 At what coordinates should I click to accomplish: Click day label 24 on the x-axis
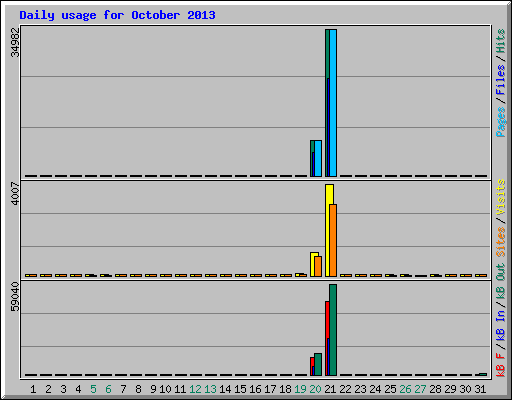375,389
